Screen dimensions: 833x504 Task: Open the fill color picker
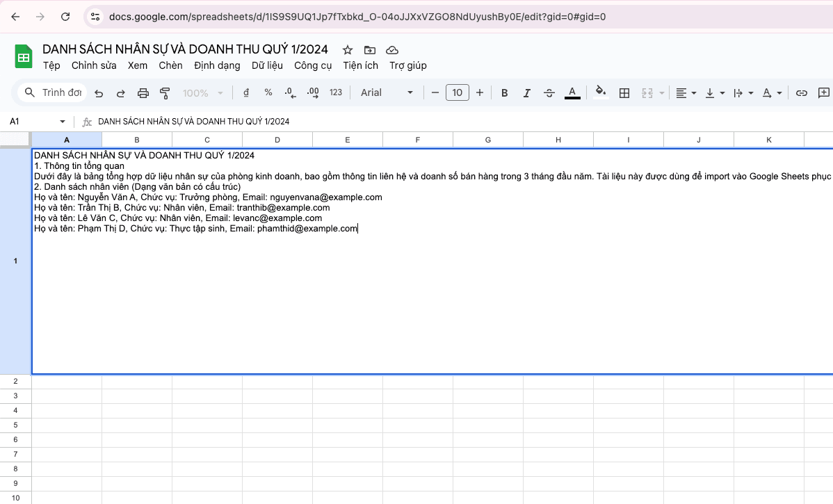click(601, 93)
